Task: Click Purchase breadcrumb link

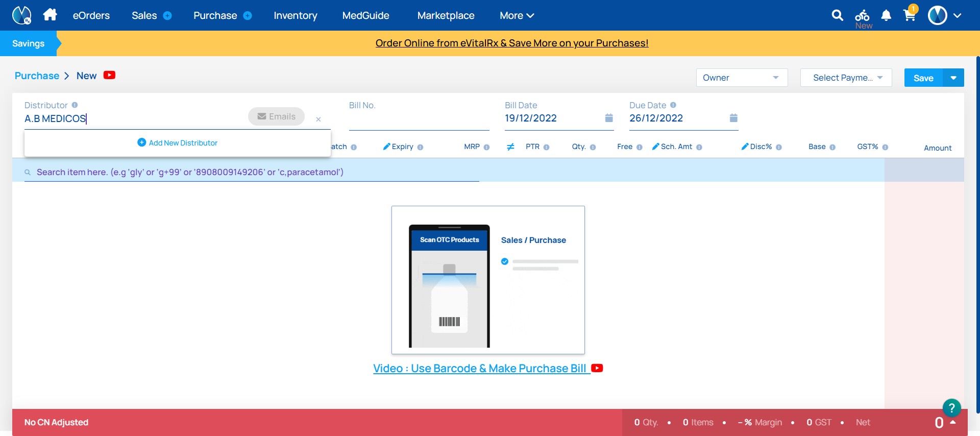Action: 37,76
